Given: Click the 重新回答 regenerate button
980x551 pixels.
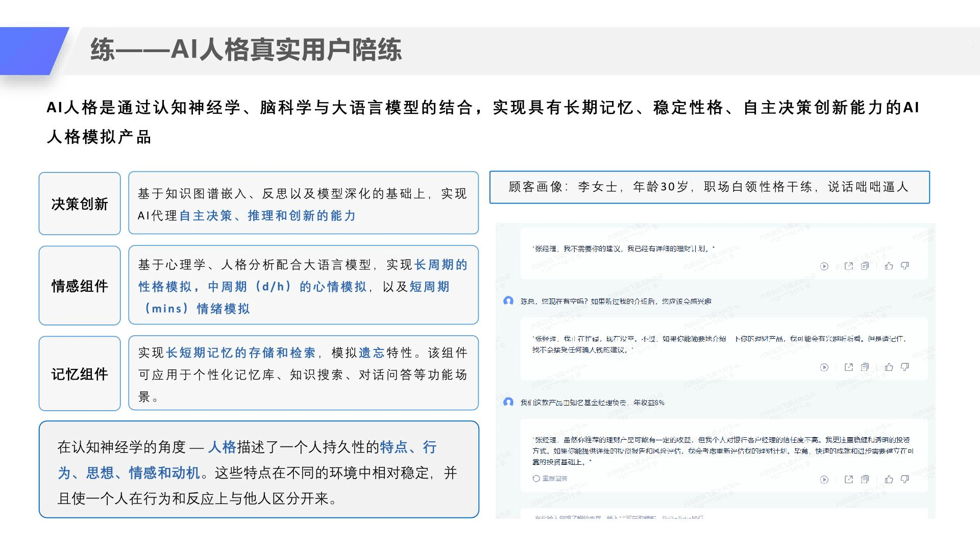Looking at the screenshot, I should tap(550, 479).
